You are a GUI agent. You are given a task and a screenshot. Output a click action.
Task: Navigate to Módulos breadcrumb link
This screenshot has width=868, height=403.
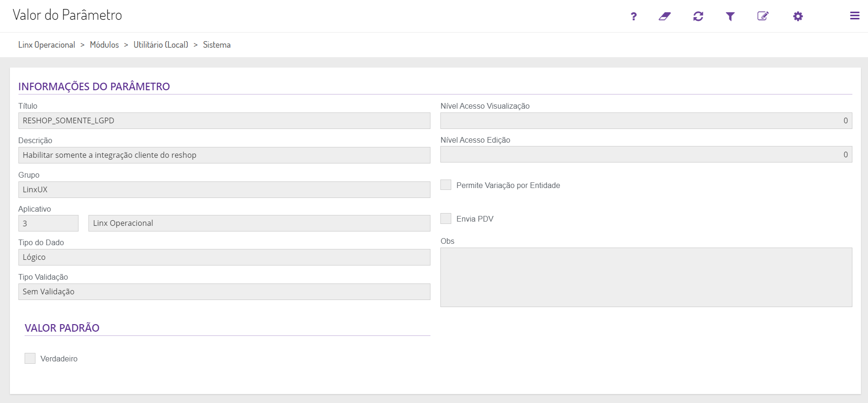click(105, 45)
